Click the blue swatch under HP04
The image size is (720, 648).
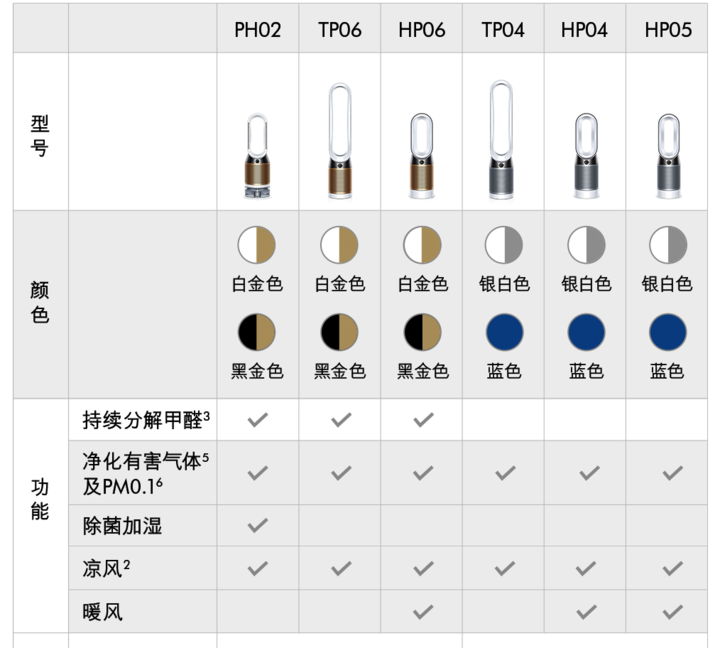(586, 332)
